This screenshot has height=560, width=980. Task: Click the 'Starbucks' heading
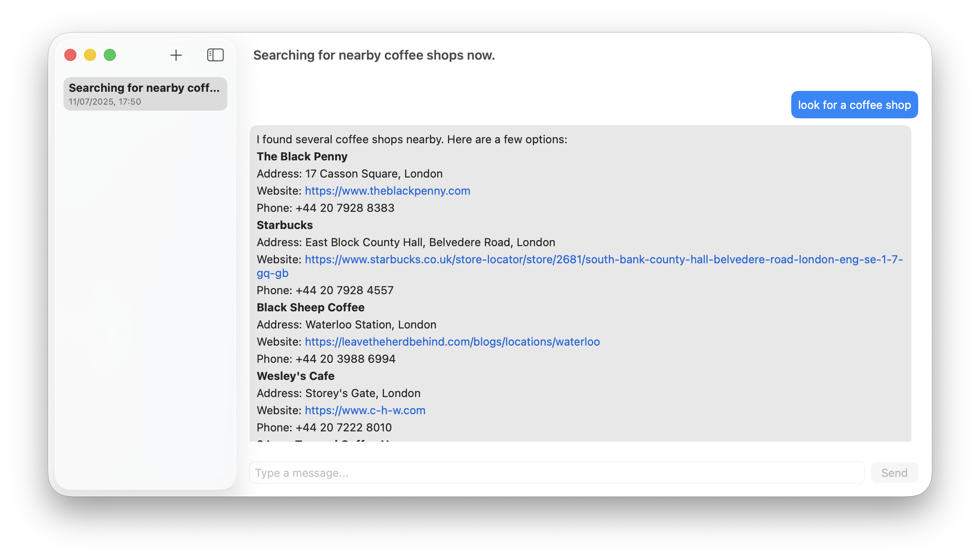(x=284, y=225)
